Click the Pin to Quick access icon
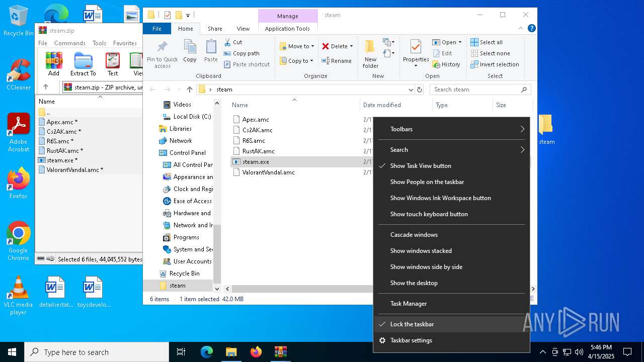 pyautogui.click(x=162, y=47)
